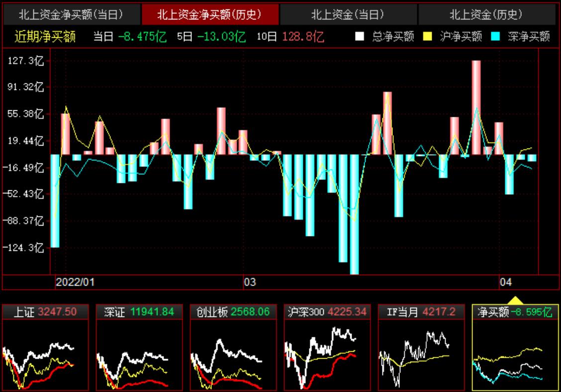
Task: Select the 北上资金净买额(历史) tab
Action: click(209, 15)
